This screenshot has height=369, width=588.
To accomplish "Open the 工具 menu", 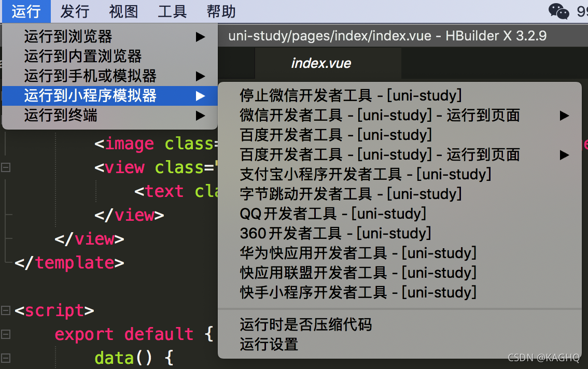I will (x=172, y=11).
